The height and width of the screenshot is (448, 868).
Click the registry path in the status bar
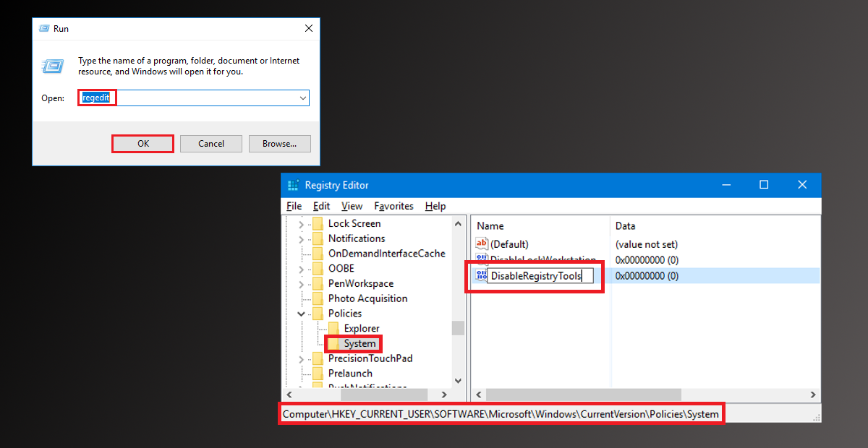(x=501, y=414)
